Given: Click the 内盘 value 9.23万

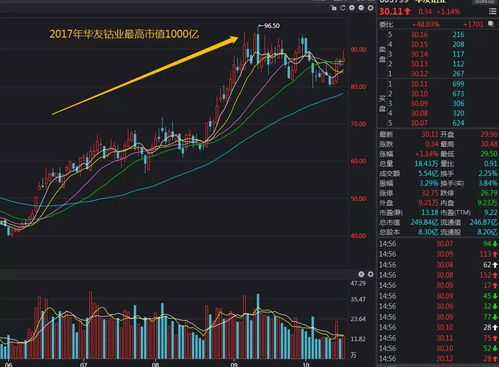Looking at the screenshot, I should (488, 203).
